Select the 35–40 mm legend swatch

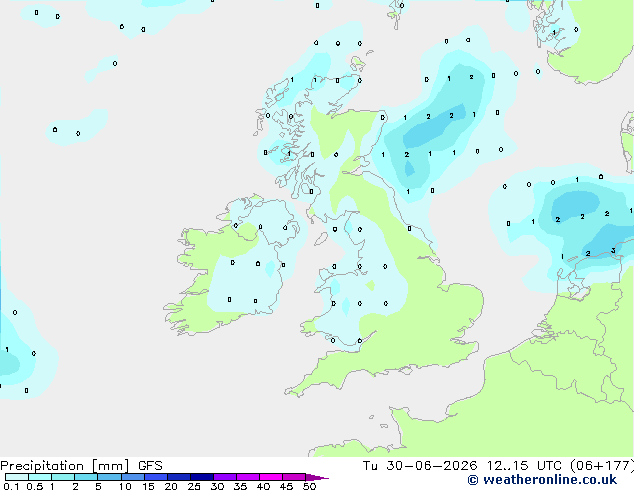(248, 477)
